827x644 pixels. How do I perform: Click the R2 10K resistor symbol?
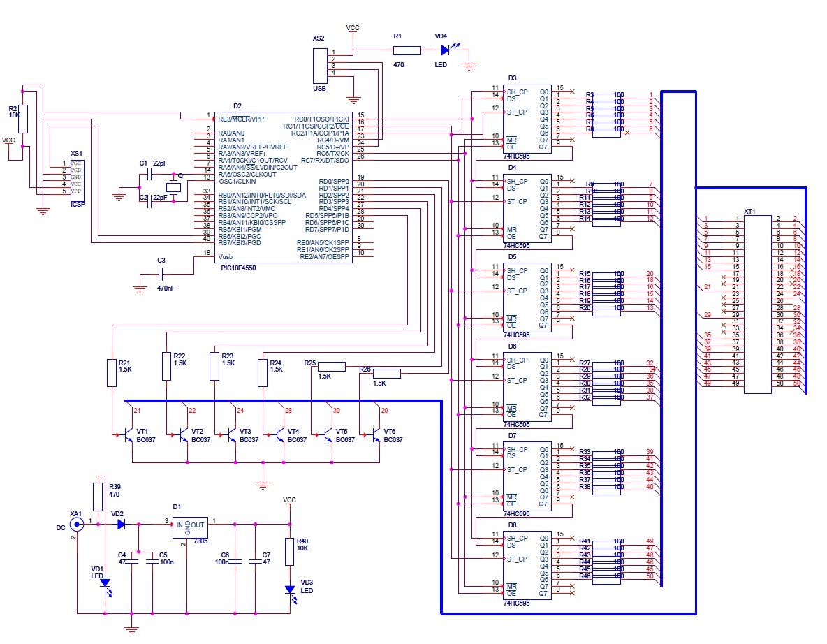click(x=22, y=119)
